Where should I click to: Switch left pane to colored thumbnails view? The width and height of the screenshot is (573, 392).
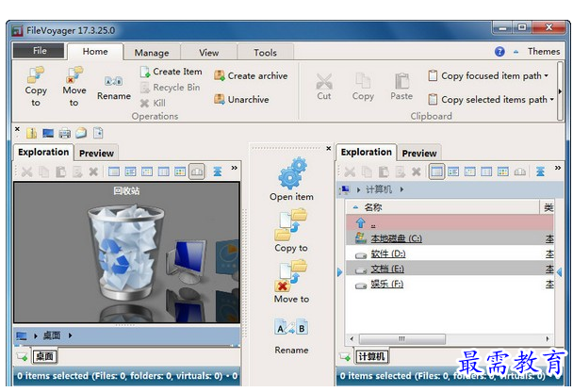click(180, 171)
